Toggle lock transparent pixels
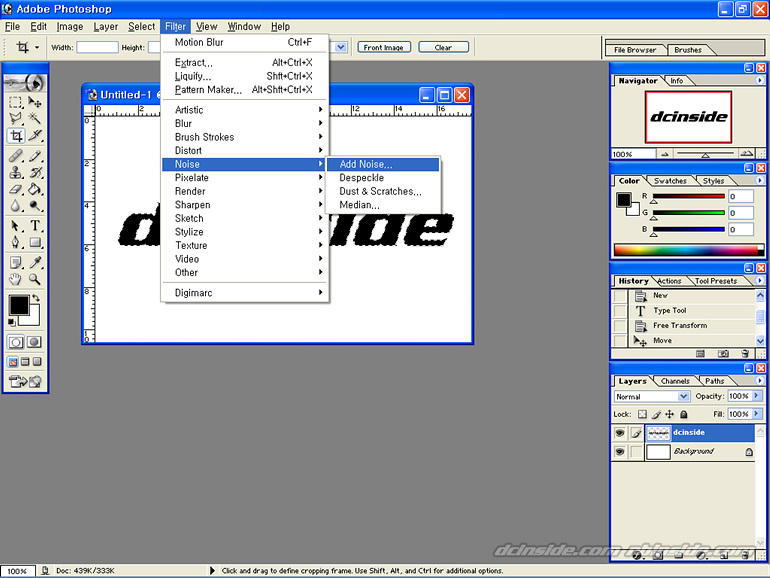The width and height of the screenshot is (770, 578). point(642,414)
